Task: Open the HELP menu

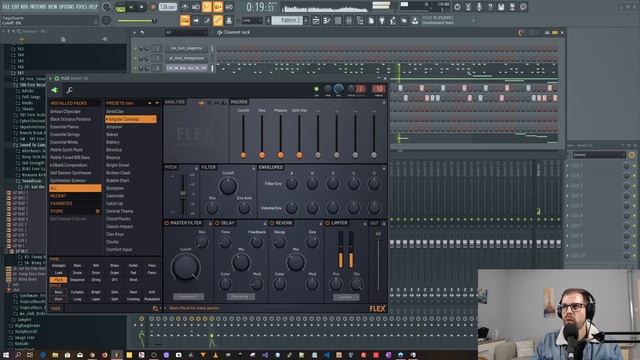Action: pos(93,7)
